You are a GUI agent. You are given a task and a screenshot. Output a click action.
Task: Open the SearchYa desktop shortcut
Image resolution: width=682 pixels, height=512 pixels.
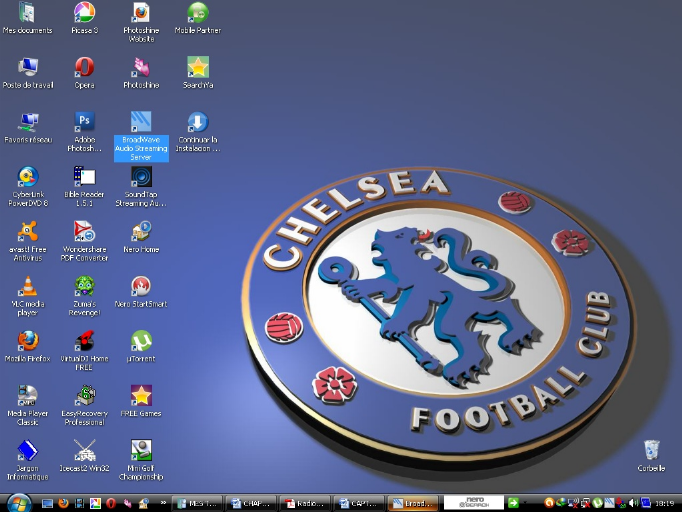pos(198,74)
